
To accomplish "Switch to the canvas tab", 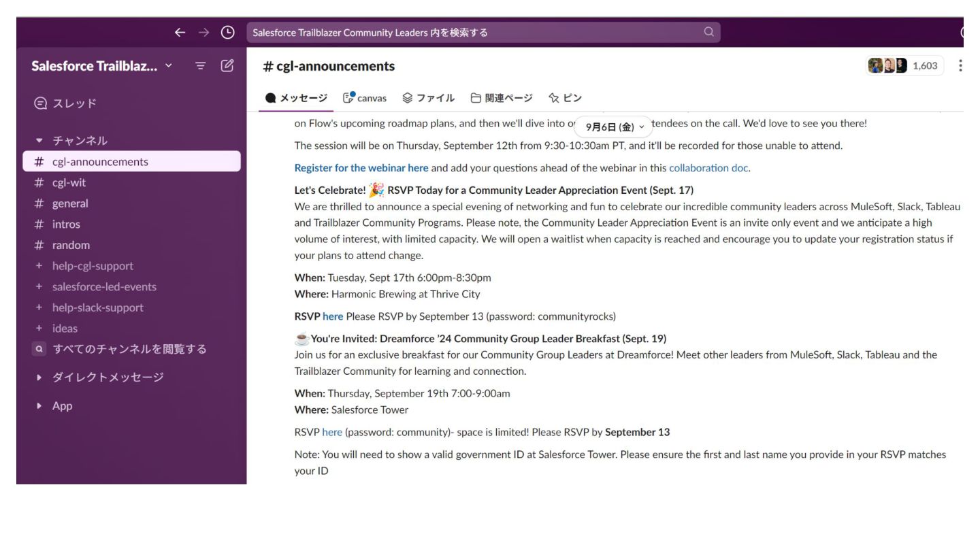I will tap(365, 98).
